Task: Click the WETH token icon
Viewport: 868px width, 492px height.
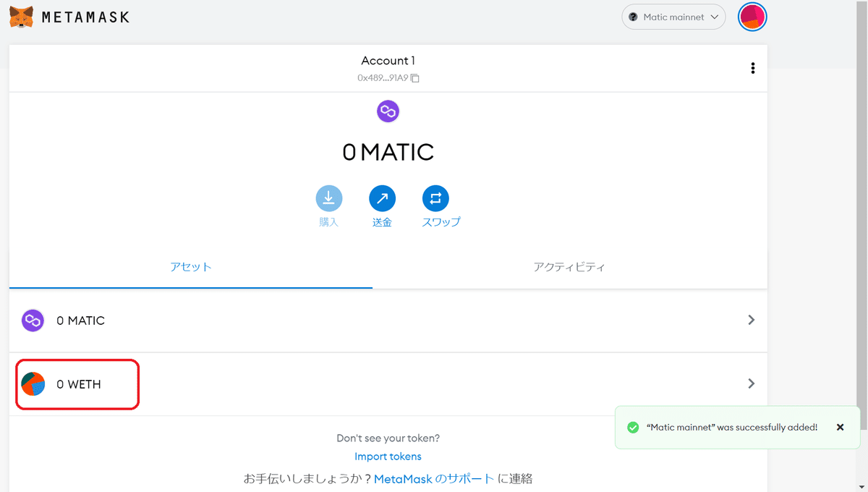Action: point(33,384)
